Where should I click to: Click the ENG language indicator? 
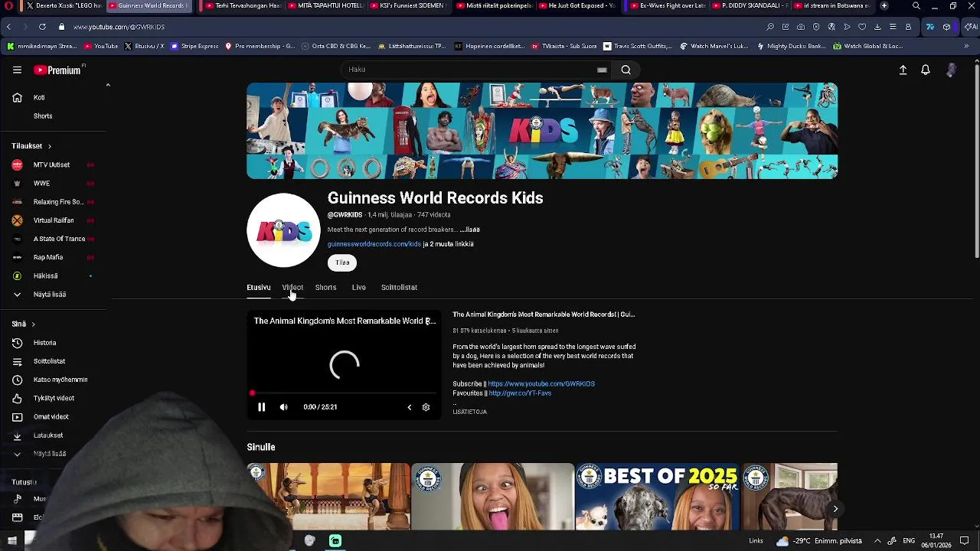(910, 541)
